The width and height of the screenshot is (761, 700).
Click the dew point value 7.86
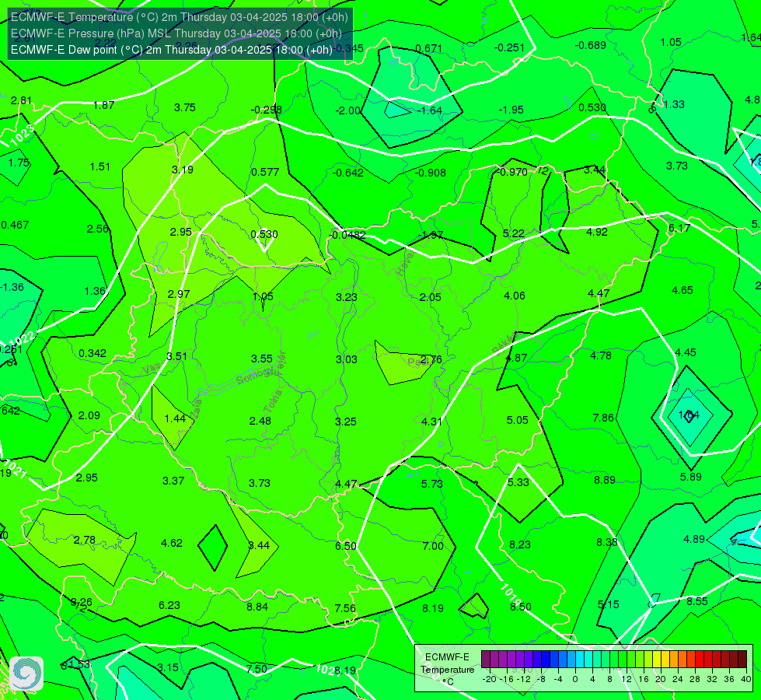pos(603,418)
